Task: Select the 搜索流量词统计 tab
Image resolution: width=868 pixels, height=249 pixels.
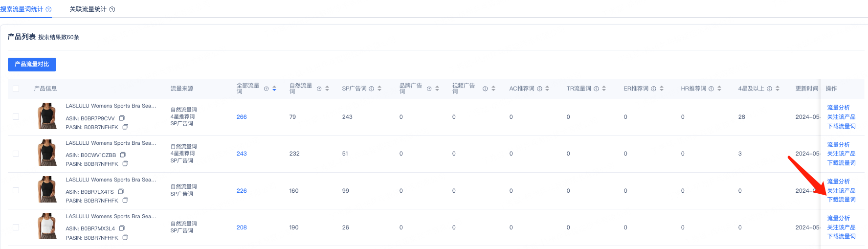Action: (x=22, y=9)
